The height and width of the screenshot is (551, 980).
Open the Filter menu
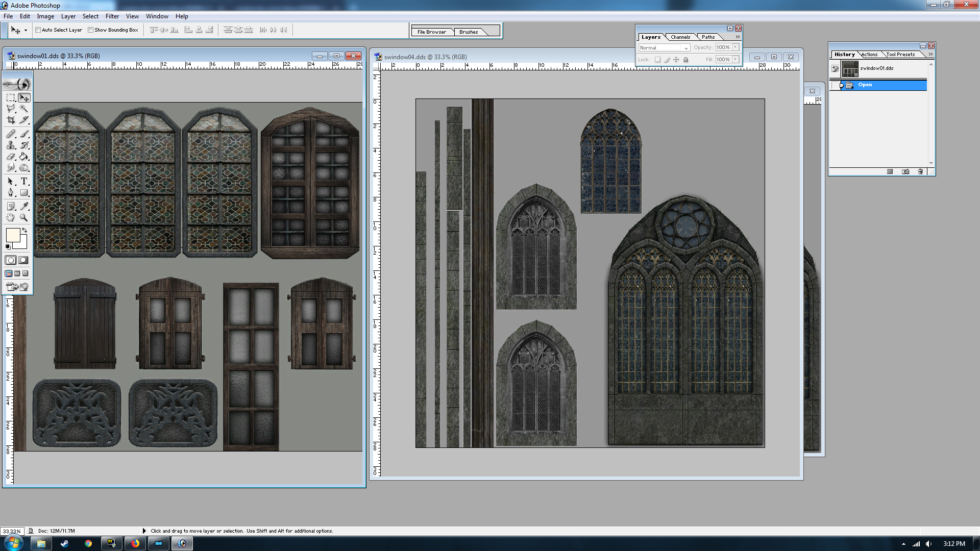(x=112, y=16)
